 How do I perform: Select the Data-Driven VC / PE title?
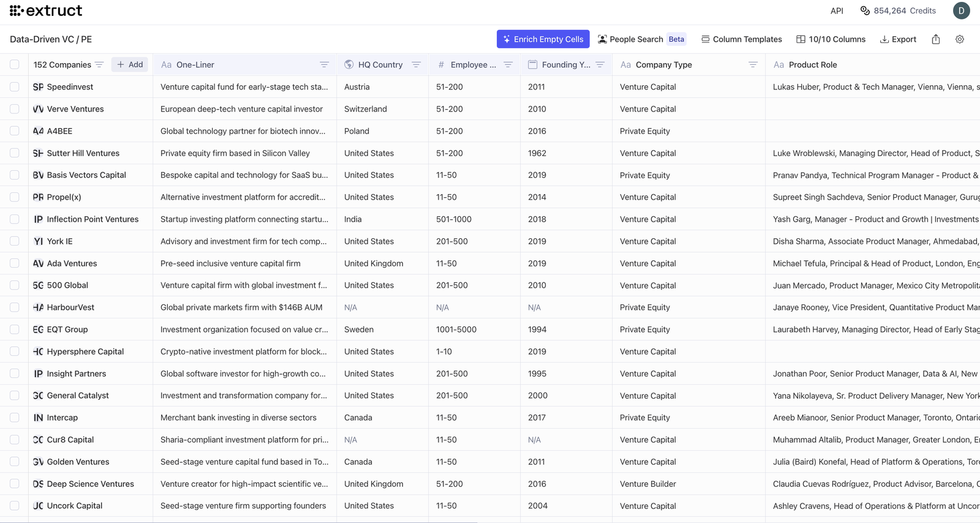(x=51, y=39)
